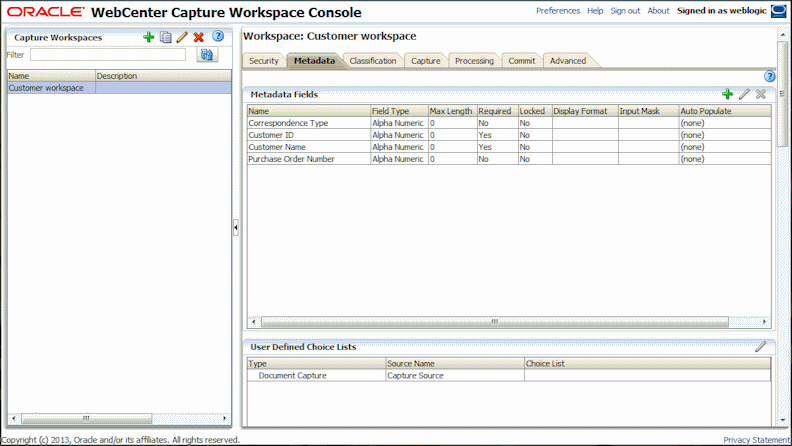Add a new capture workspace with plus icon
792x446 pixels.
click(148, 37)
